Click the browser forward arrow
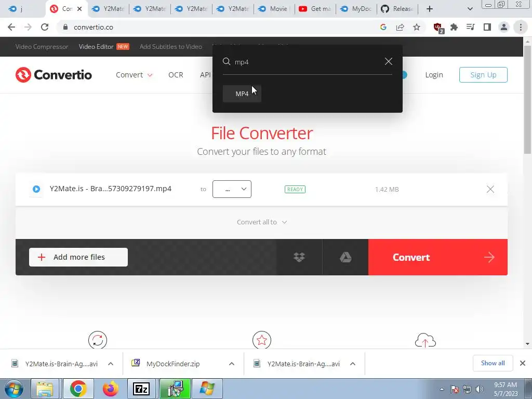 (x=28, y=27)
